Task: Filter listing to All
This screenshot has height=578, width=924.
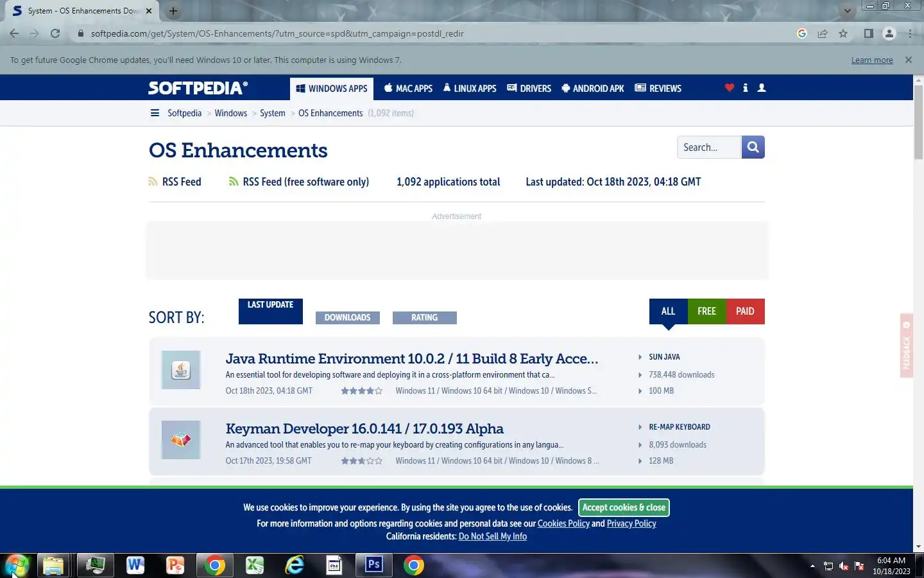Action: click(x=668, y=311)
